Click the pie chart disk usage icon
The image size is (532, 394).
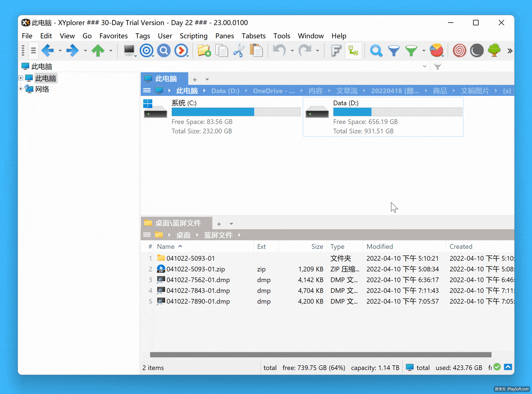click(437, 51)
